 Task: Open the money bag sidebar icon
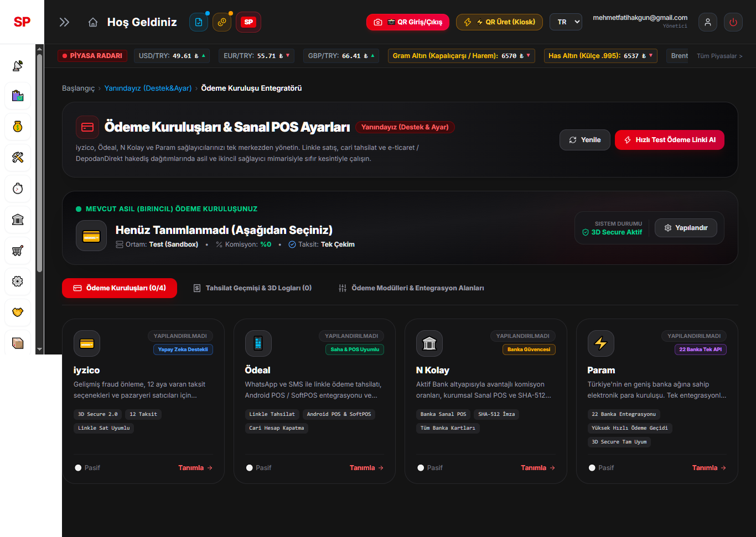click(x=18, y=127)
